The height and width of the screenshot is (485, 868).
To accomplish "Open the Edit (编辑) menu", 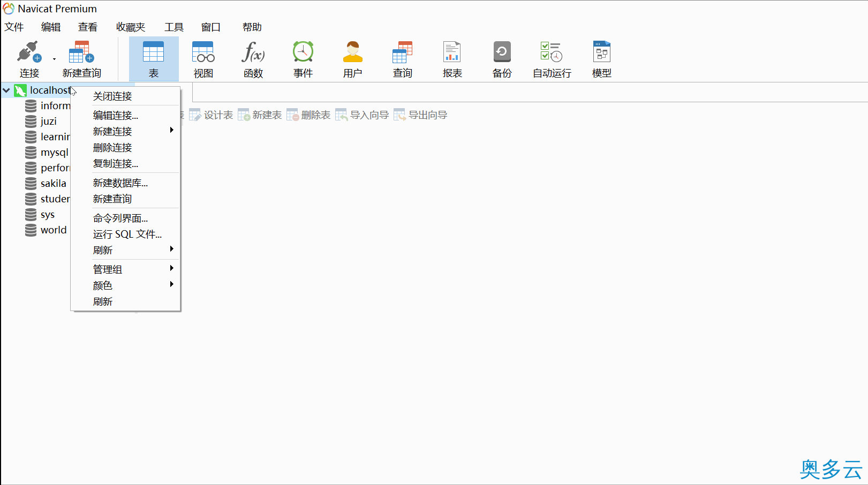I will 51,27.
